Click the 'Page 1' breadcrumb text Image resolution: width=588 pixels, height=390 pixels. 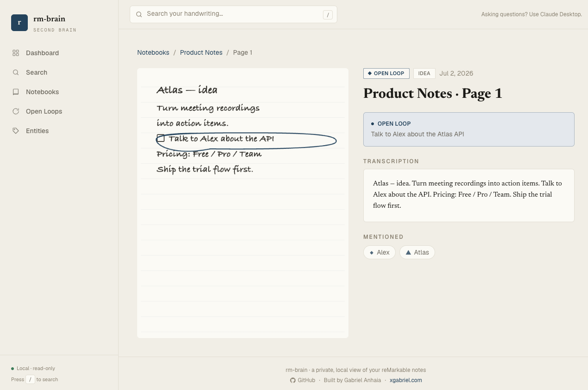[243, 52]
